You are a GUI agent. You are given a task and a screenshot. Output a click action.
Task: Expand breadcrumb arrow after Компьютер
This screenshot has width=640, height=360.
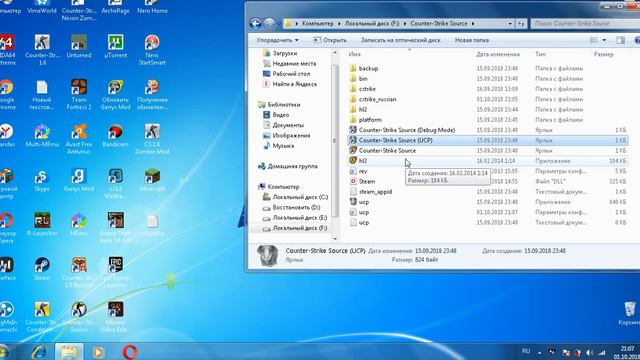pyautogui.click(x=339, y=24)
